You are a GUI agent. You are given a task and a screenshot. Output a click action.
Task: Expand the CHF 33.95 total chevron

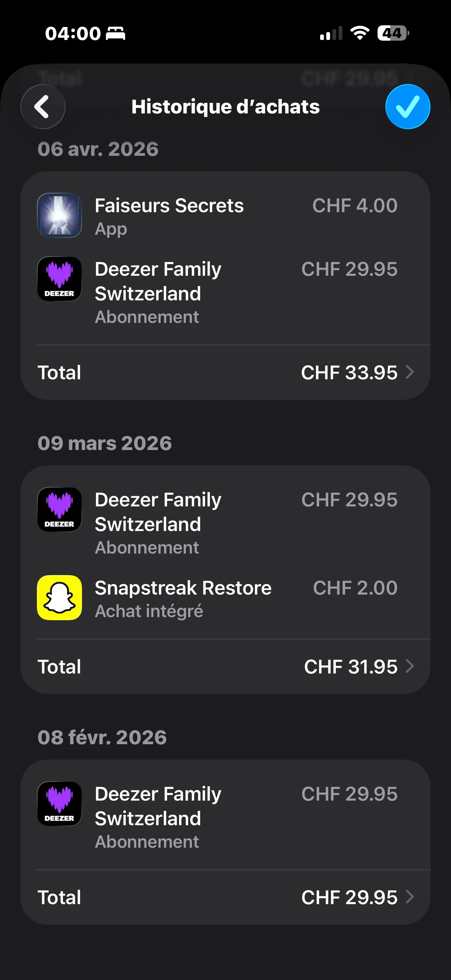point(410,372)
